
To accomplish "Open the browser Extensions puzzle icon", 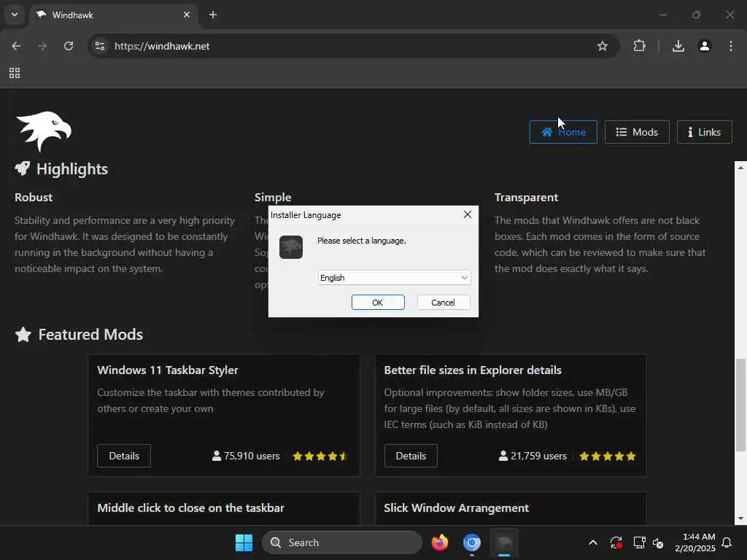I will [x=639, y=46].
